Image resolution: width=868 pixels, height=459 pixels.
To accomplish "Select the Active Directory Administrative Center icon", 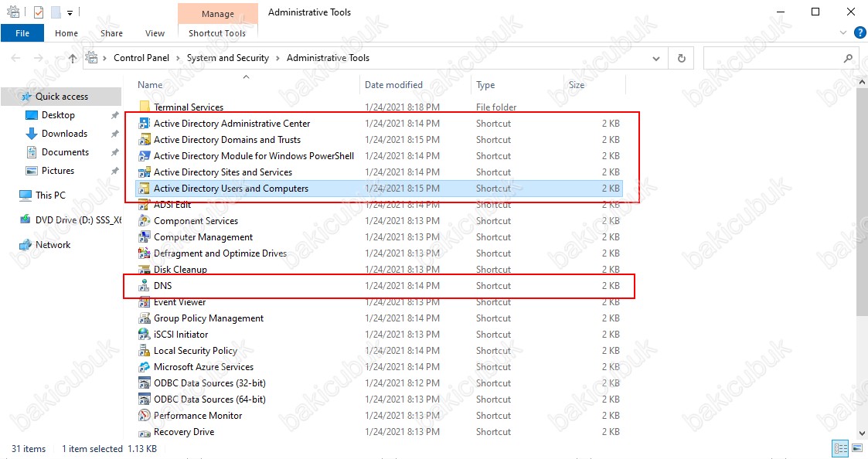I will (144, 124).
